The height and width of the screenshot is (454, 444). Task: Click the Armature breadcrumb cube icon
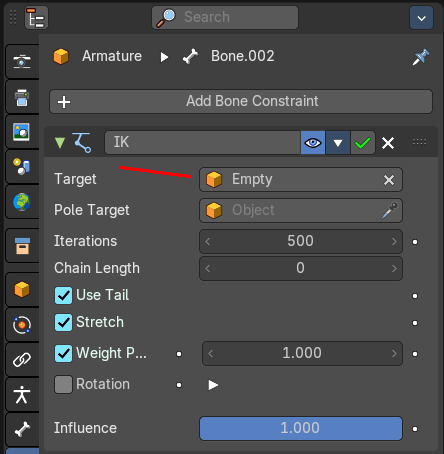pyautogui.click(x=61, y=56)
